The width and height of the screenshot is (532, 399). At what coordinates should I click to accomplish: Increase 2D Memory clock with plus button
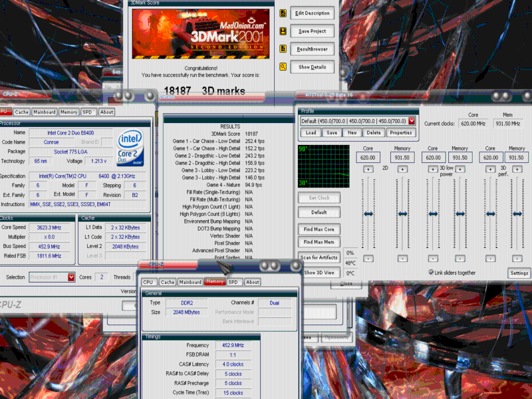click(x=402, y=169)
